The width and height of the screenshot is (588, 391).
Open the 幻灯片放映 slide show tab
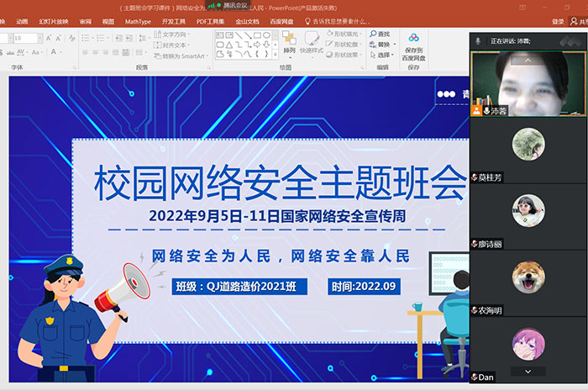[x=53, y=21]
